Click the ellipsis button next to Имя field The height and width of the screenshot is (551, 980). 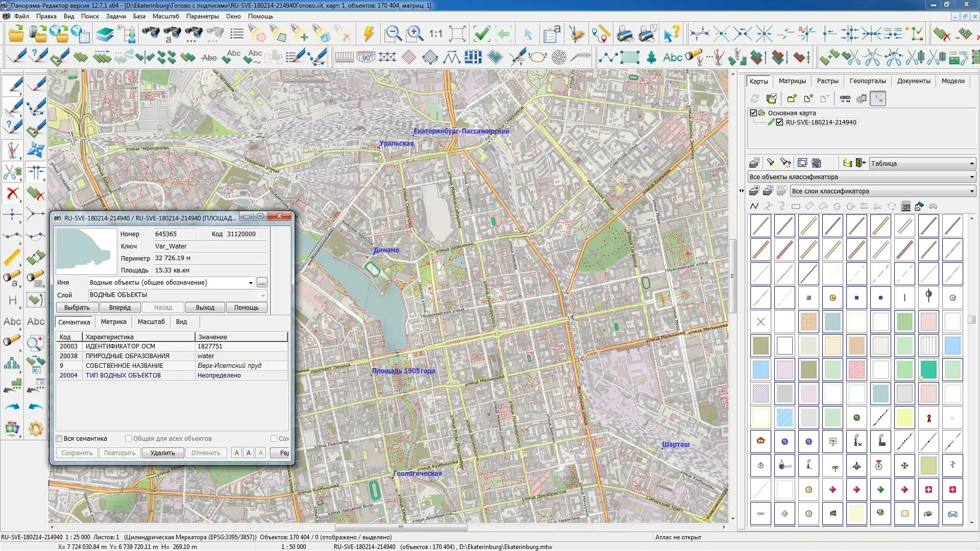pyautogui.click(x=262, y=283)
